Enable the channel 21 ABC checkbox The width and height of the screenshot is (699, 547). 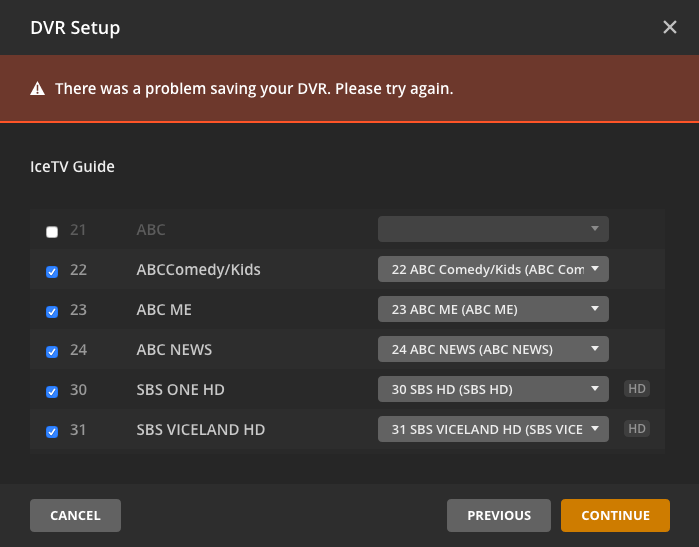52,232
